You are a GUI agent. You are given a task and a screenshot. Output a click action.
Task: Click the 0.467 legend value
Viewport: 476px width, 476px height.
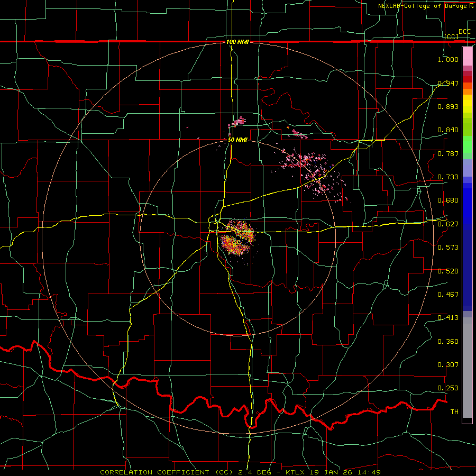click(448, 295)
